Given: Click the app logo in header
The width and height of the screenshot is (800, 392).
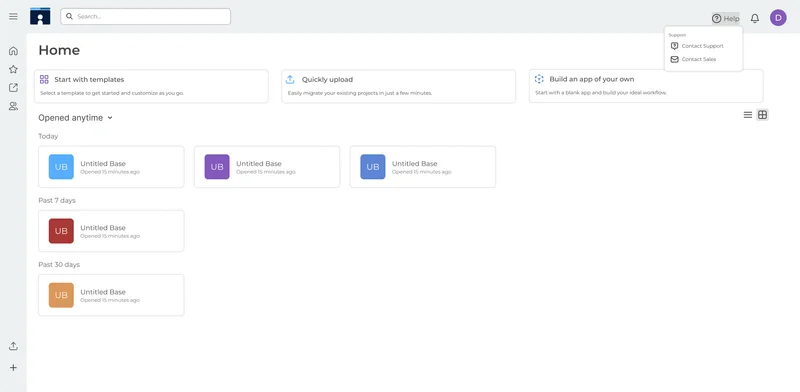Looking at the screenshot, I should pyautogui.click(x=40, y=16).
